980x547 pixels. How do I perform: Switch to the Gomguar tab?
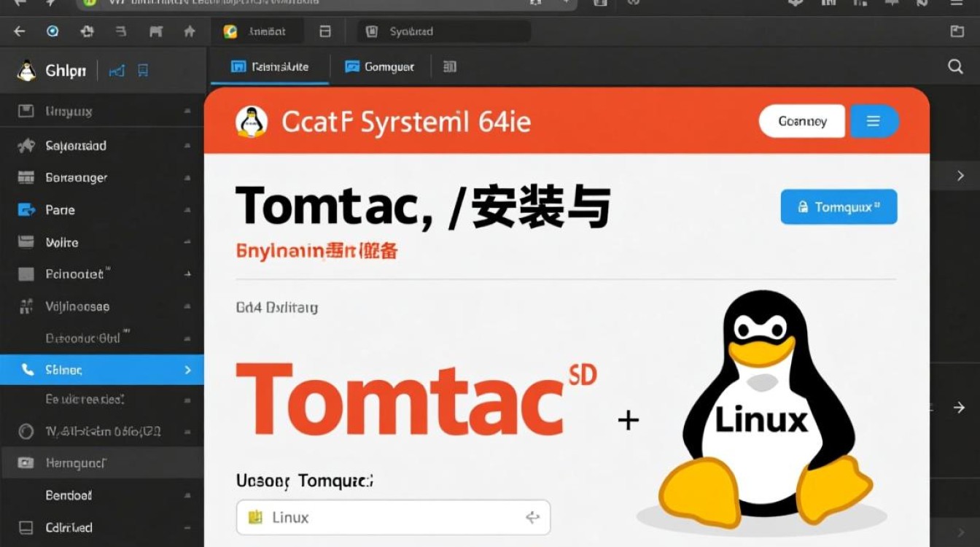point(379,66)
